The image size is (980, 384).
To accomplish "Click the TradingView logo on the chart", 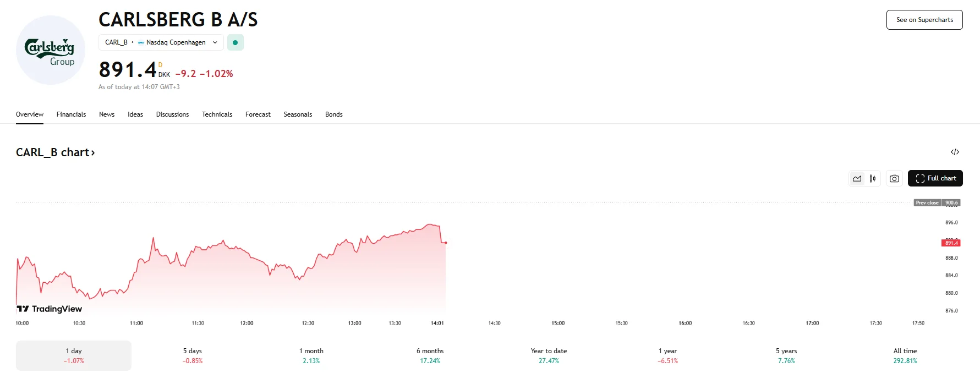I will pyautogui.click(x=50, y=309).
